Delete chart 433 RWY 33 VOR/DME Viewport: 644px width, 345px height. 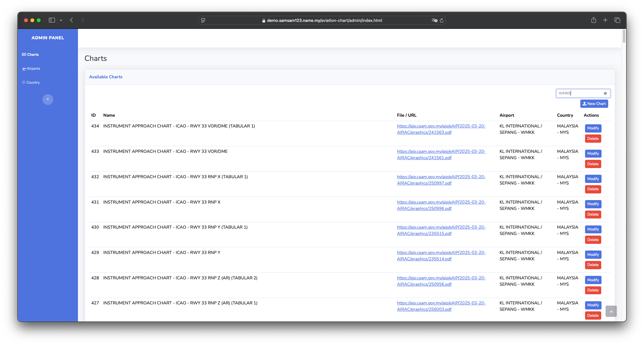593,164
